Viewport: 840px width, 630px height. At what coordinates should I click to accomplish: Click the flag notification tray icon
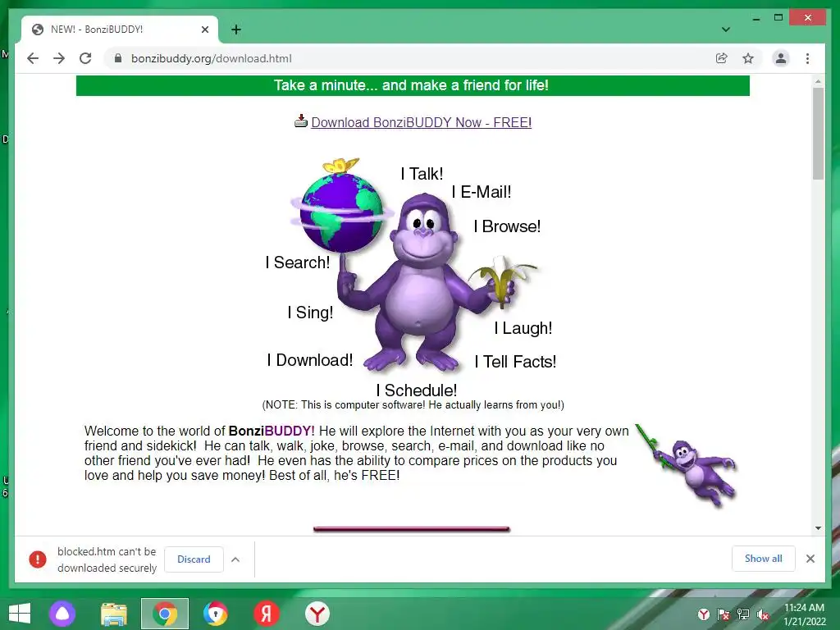click(x=724, y=614)
